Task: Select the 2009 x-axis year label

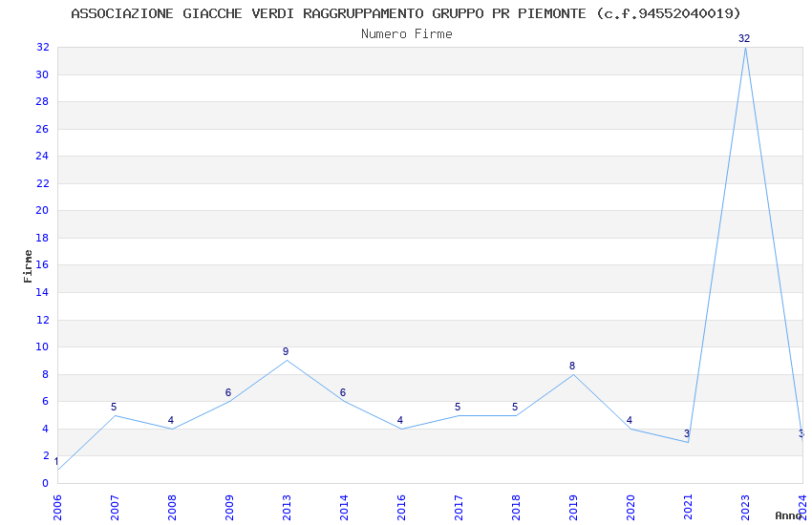Action: pyautogui.click(x=229, y=508)
